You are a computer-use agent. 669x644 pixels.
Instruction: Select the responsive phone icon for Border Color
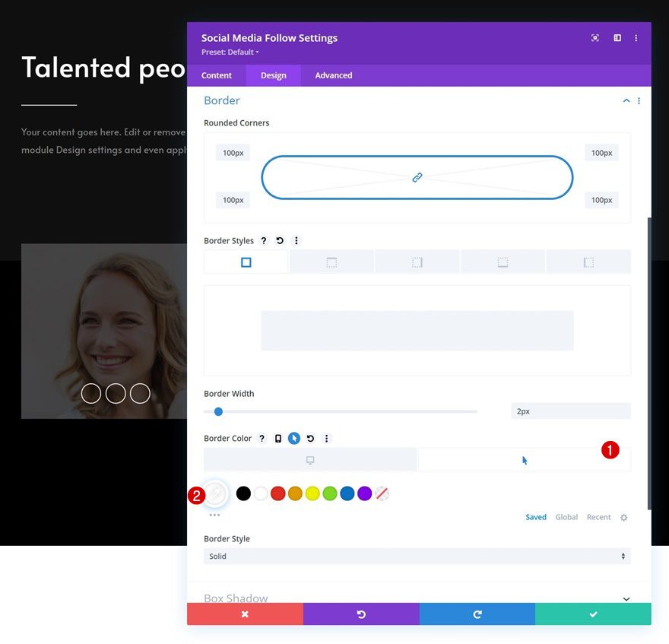click(277, 438)
